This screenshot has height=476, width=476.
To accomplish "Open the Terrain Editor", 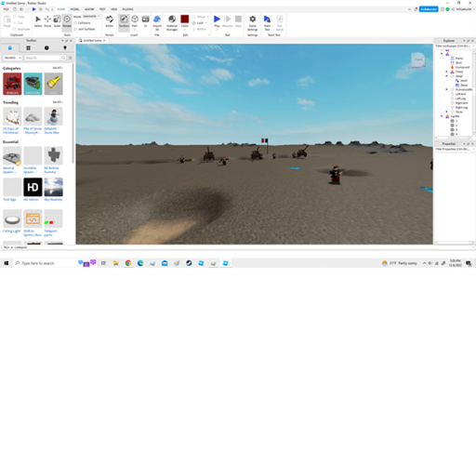I will pos(110,21).
